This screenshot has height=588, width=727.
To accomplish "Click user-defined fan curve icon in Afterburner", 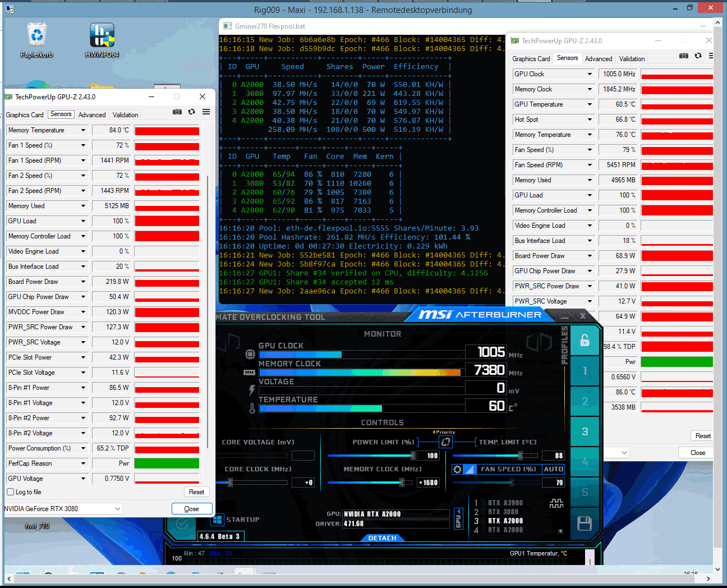I will tap(470, 469).
